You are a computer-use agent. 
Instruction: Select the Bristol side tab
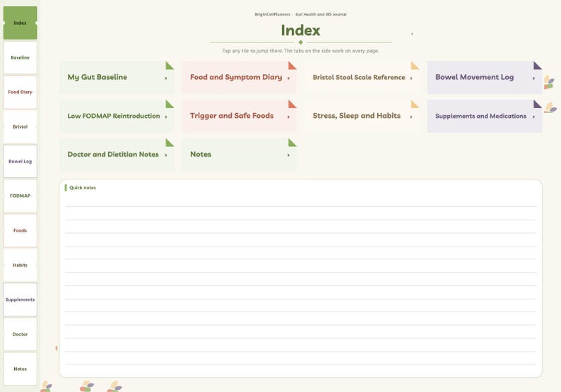click(20, 126)
